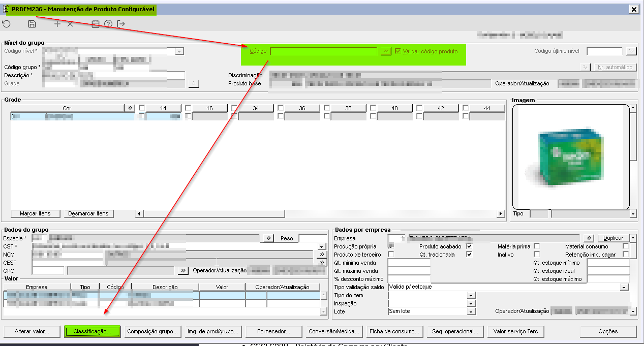Check the size 16 column checkbox
Viewport: 644px width, 346px height.
[188, 108]
